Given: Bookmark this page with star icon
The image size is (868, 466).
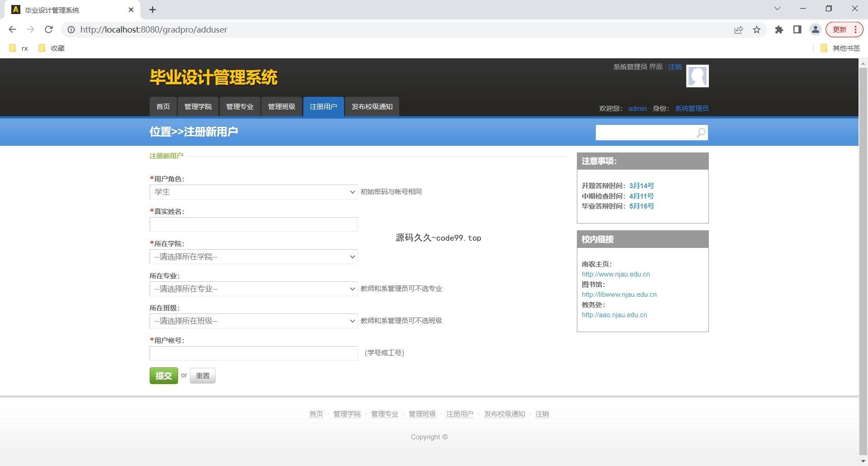Looking at the screenshot, I should pyautogui.click(x=757, y=29).
